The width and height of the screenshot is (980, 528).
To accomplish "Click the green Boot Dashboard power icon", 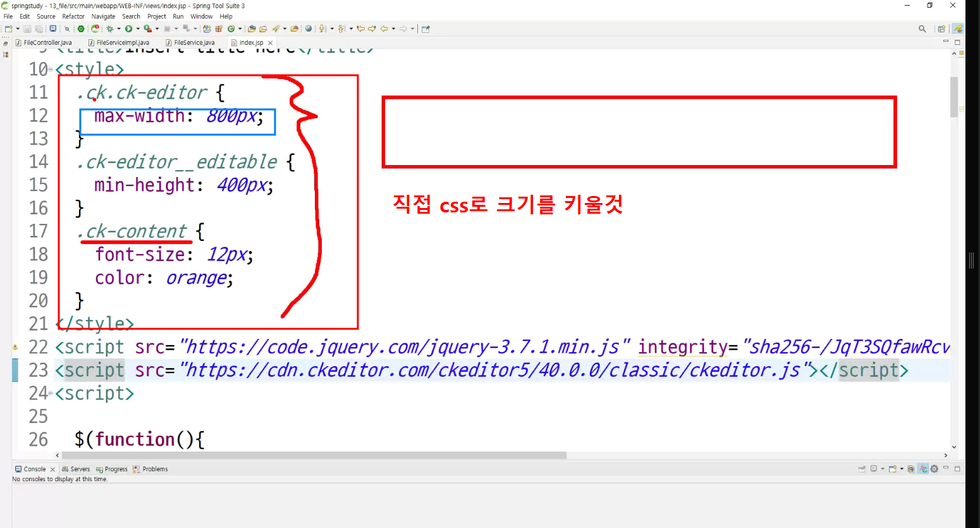I will point(81,28).
